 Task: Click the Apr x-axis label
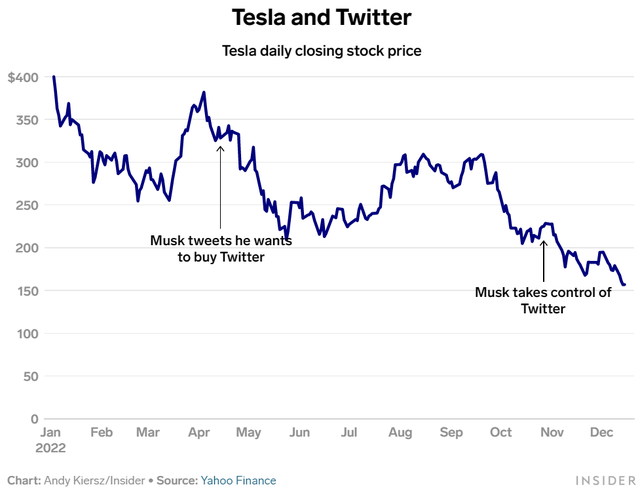click(199, 432)
